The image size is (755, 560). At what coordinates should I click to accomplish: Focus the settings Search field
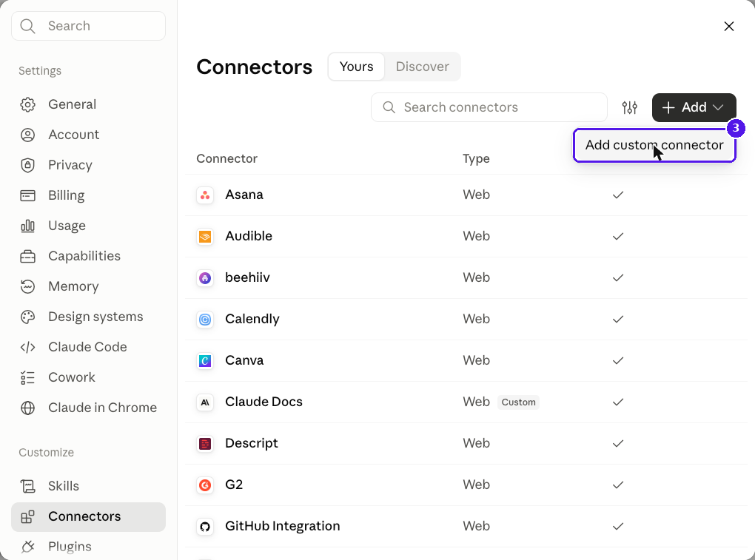click(x=89, y=26)
